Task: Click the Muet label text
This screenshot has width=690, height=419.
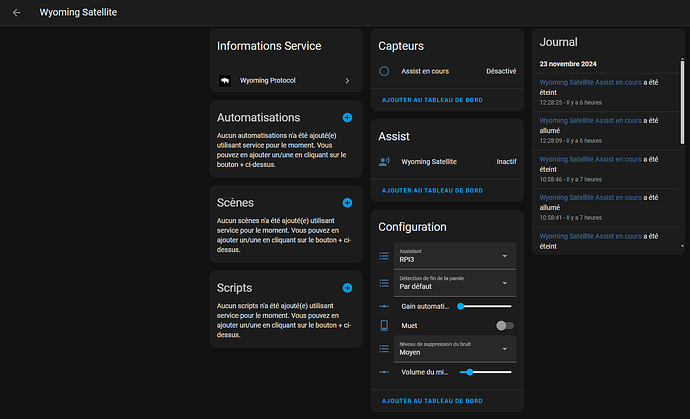Action: [409, 326]
